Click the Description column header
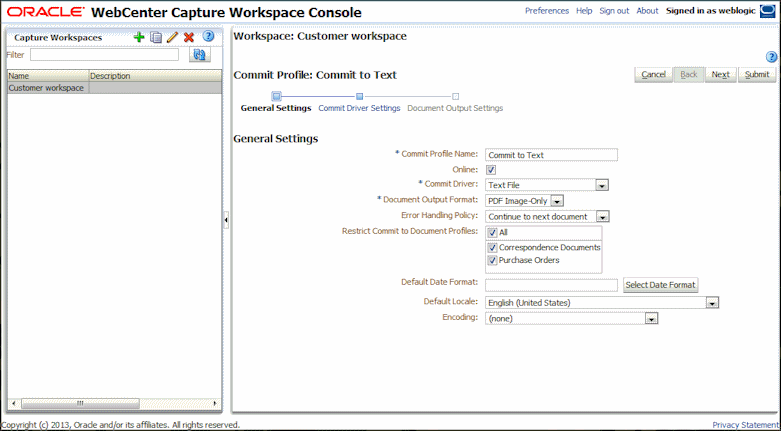The width and height of the screenshot is (781, 431). (x=155, y=76)
